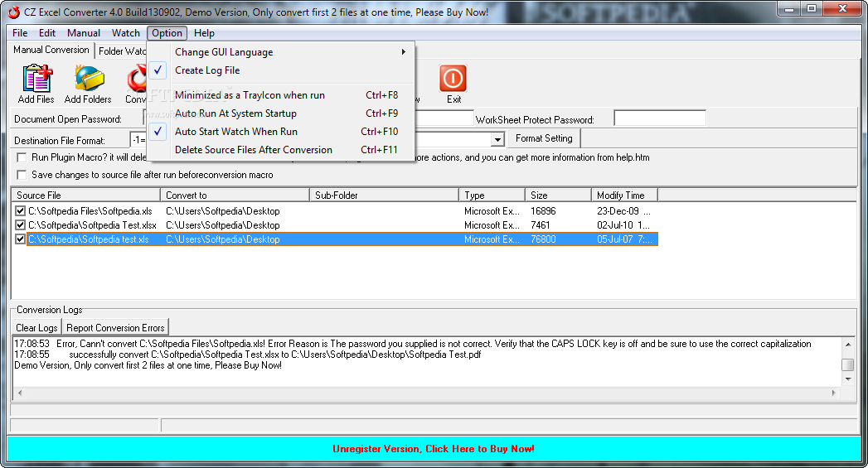Check the Run Plugin Macro checkbox
Viewport: 868px width, 468px height.
pyautogui.click(x=22, y=157)
